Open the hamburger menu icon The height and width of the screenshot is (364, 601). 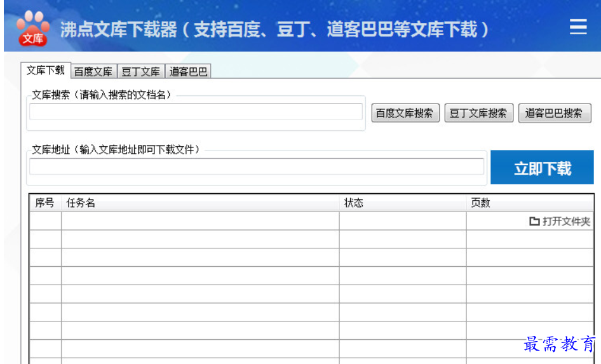click(578, 27)
